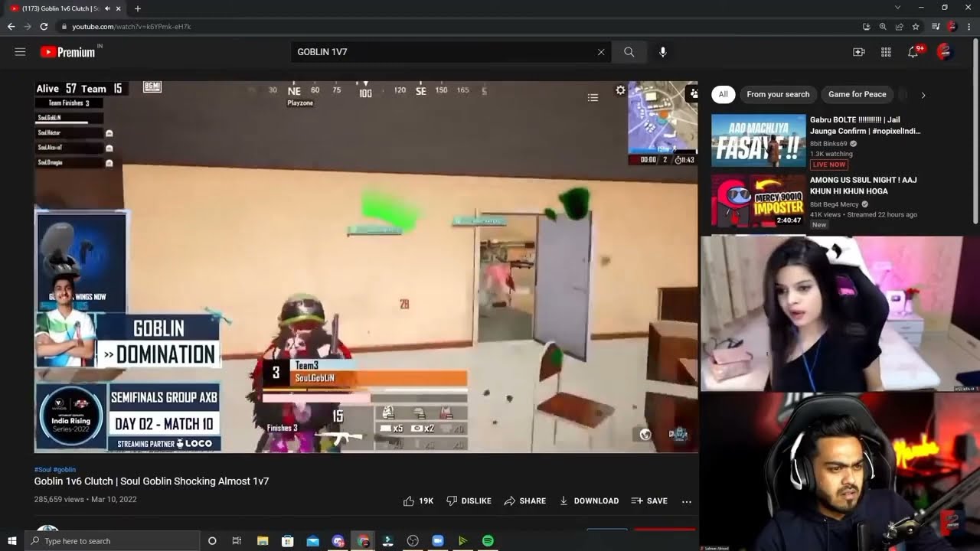
Task: Open Spotify from taskbar
Action: point(488,541)
